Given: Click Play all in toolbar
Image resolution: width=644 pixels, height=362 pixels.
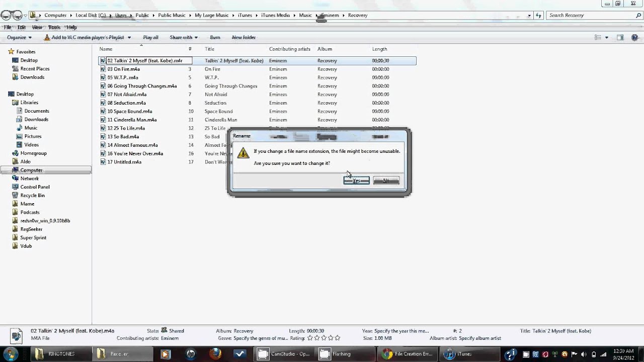Looking at the screenshot, I should [150, 37].
